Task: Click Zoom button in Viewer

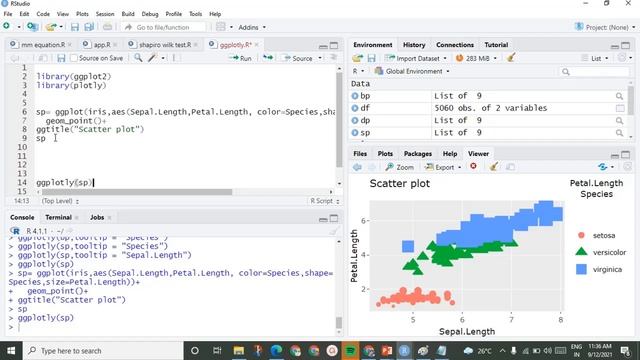Action: pyautogui.click(x=400, y=167)
